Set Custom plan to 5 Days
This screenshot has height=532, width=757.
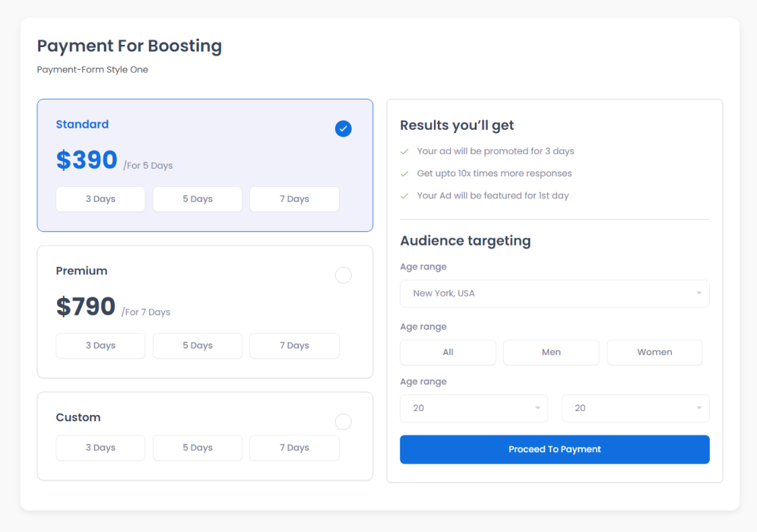198,448
